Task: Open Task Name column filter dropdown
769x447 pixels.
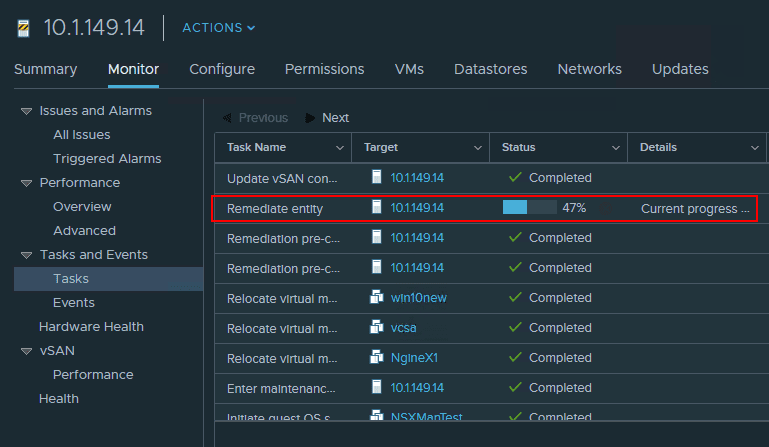Action: pos(340,148)
